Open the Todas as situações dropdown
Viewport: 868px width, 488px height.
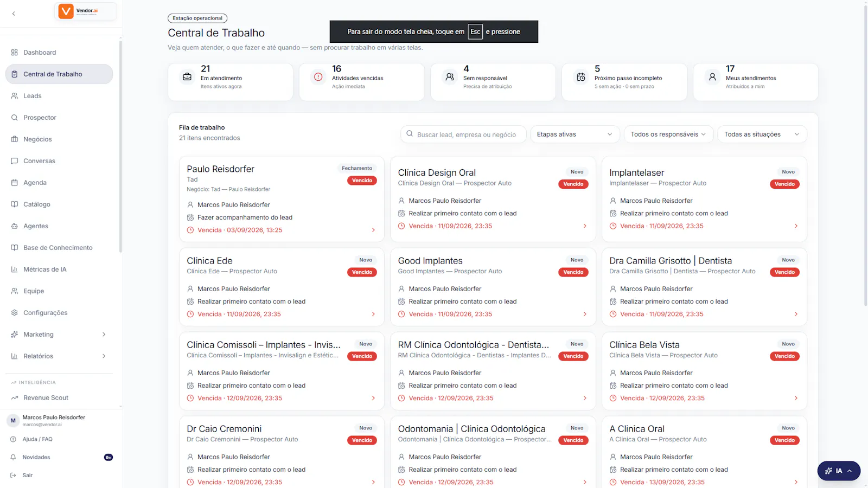(x=762, y=134)
